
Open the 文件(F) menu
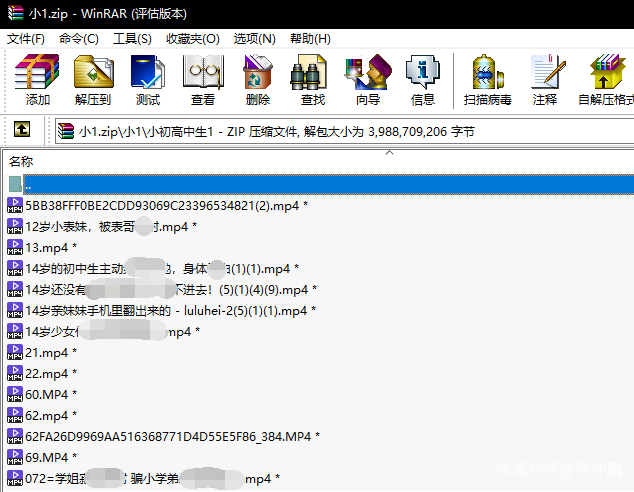[26, 39]
